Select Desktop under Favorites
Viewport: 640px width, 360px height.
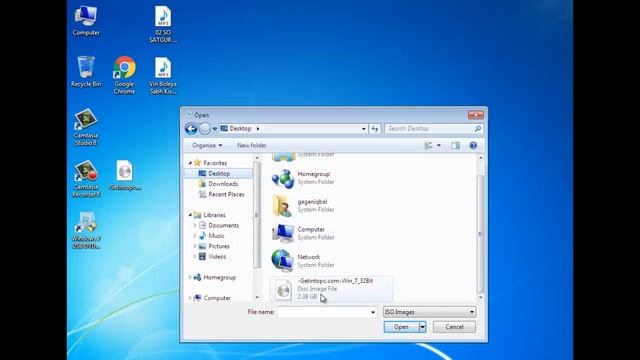pos(219,173)
